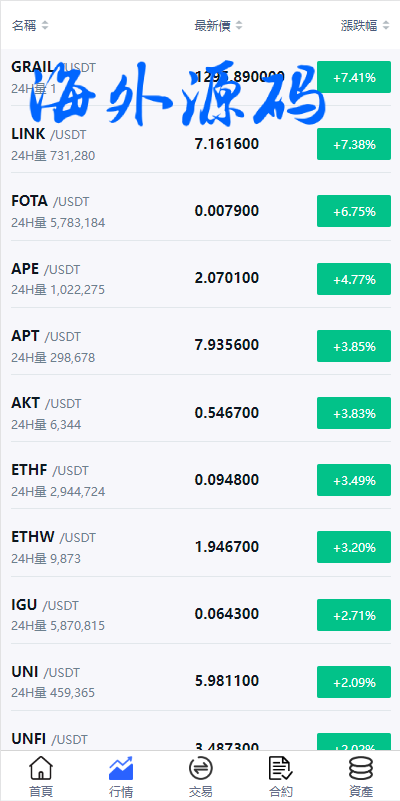Sort by 最新價 using its sort arrows
This screenshot has width=400, height=801.
239,26
